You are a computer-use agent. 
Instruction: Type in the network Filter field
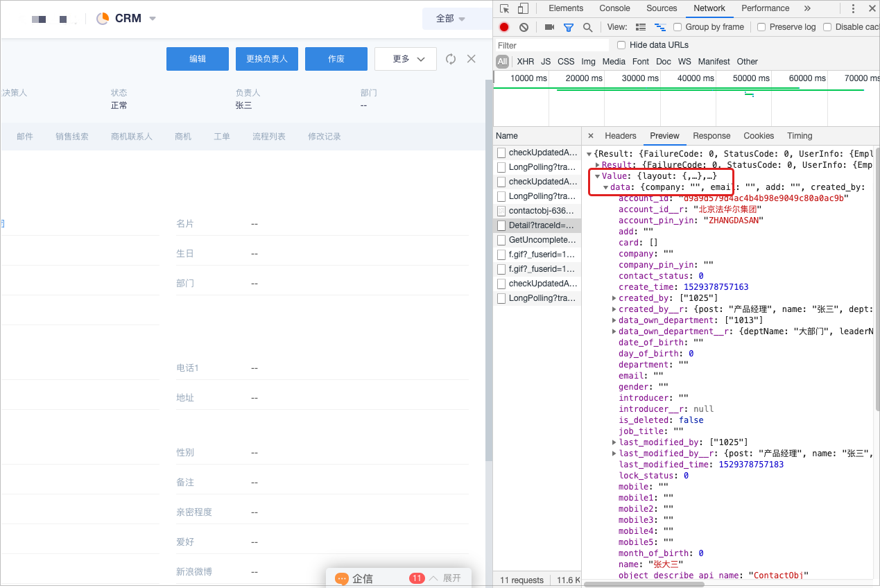[x=551, y=45]
